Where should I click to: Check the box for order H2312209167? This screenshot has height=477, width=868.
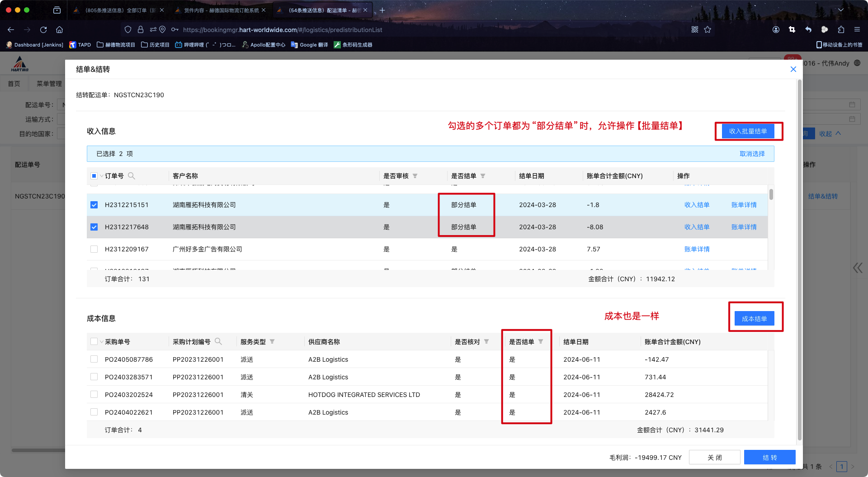coord(94,249)
